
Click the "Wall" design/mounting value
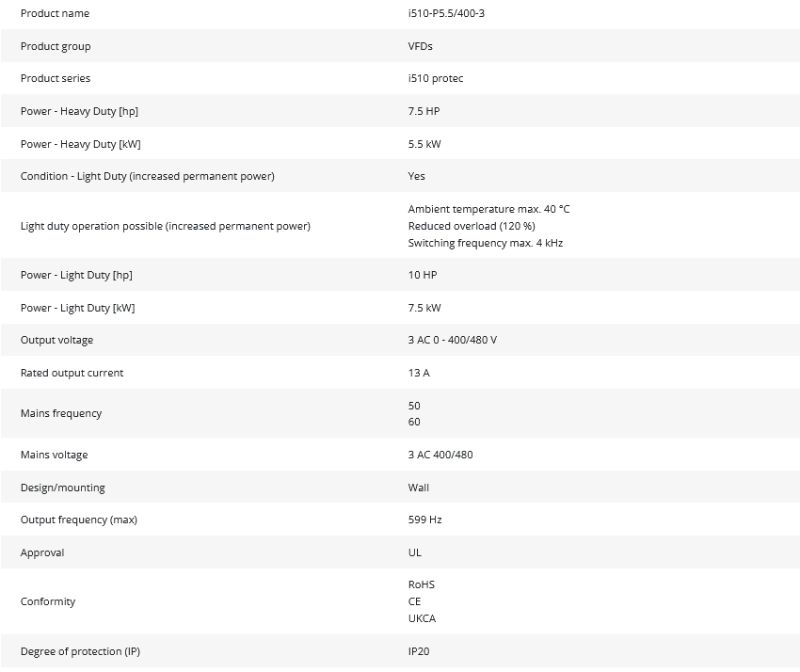pyautogui.click(x=419, y=488)
